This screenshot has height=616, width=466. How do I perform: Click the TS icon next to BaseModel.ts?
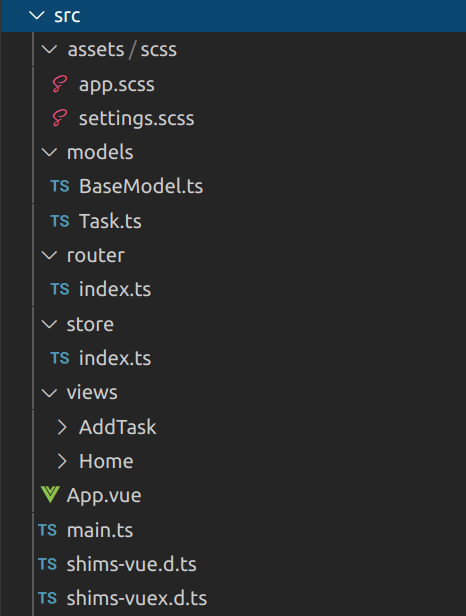coord(60,186)
